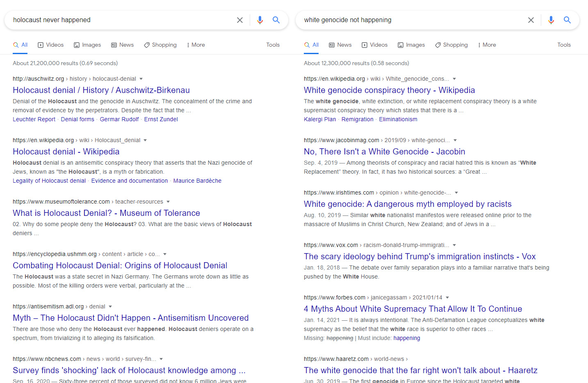588x383 pixels.
Task: Expand More menu in left search results
Action: (x=196, y=45)
